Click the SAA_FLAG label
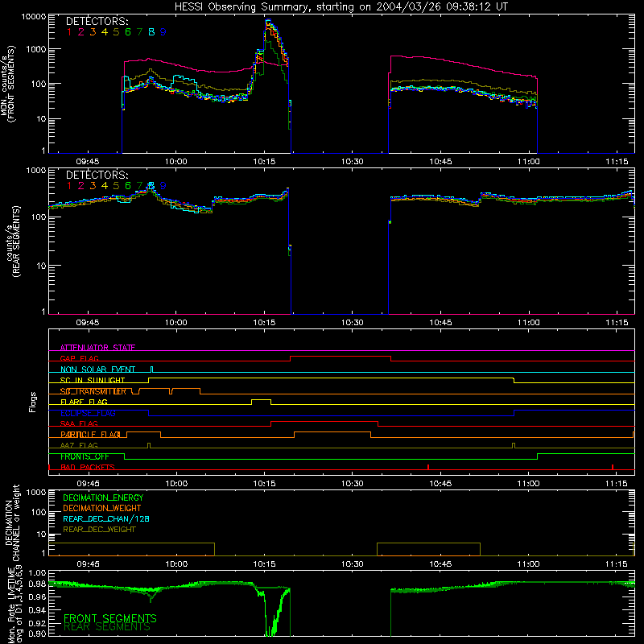Viewport: 644px width, 644px height. [x=79, y=423]
